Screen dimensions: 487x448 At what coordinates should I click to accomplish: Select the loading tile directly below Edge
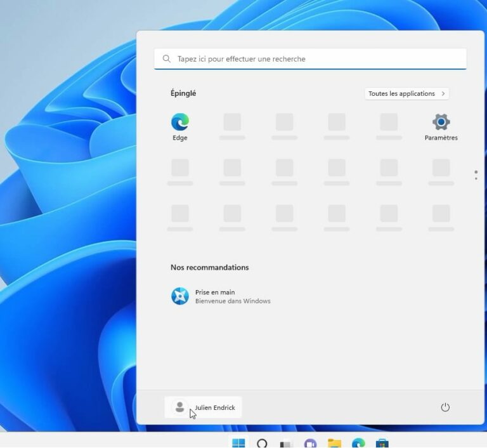(179, 169)
